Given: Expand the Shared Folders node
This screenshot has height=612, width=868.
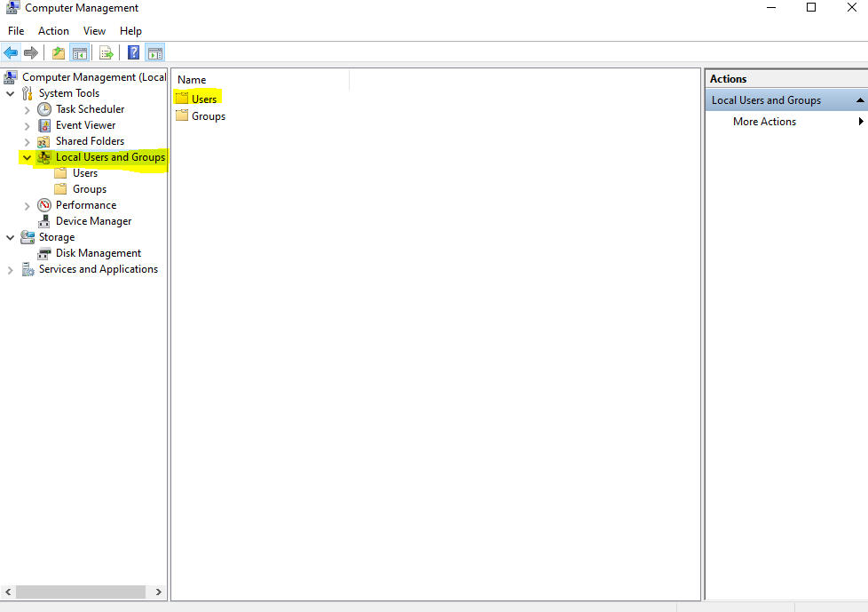Looking at the screenshot, I should coord(27,142).
